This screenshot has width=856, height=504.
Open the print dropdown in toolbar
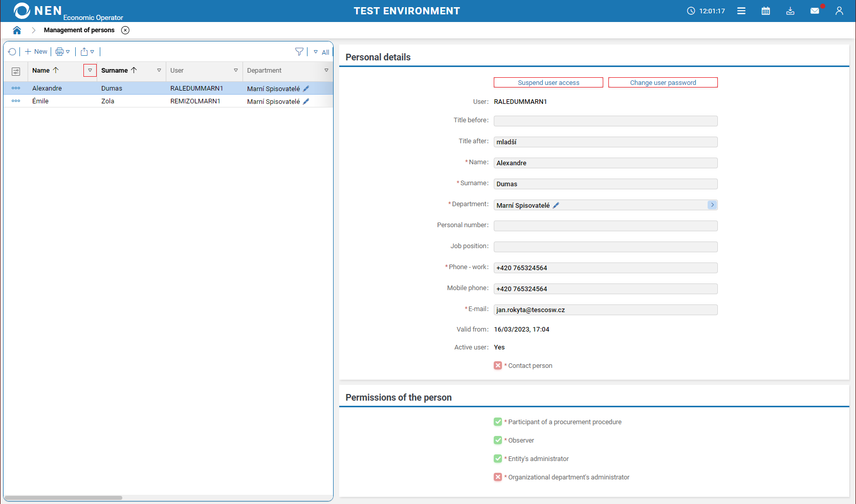point(62,52)
